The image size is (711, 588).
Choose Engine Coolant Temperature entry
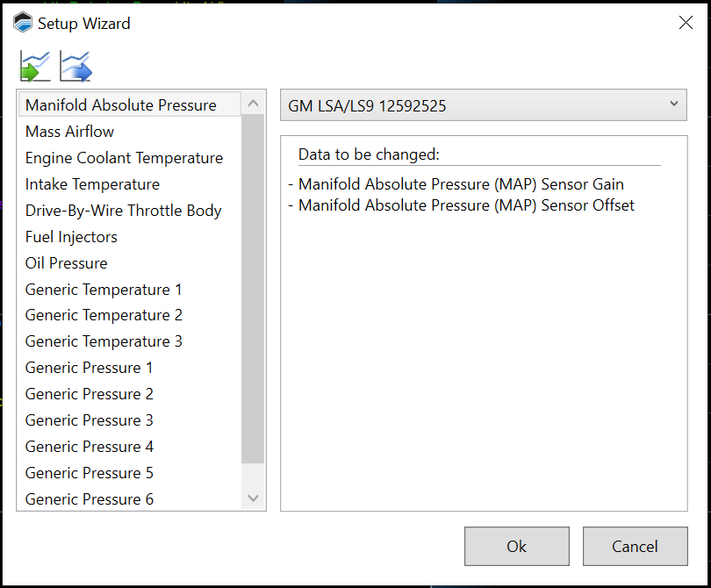[124, 158]
